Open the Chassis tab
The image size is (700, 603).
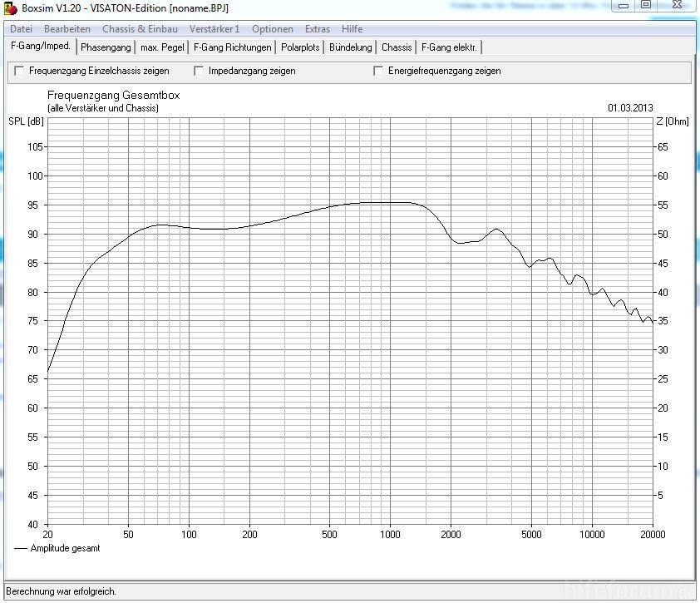pyautogui.click(x=397, y=47)
